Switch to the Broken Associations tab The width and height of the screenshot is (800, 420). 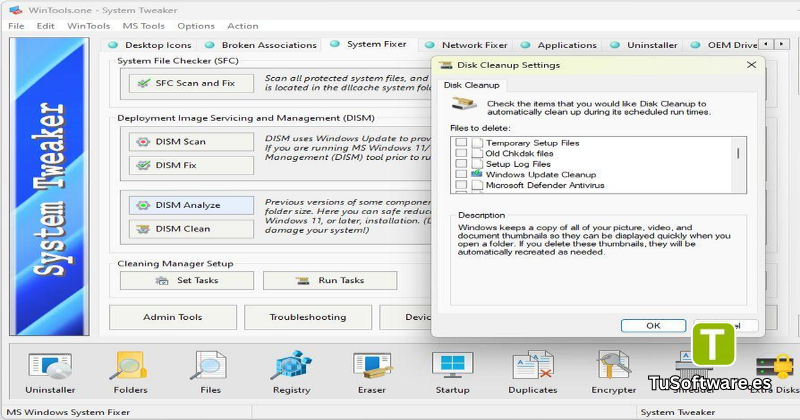click(x=261, y=45)
